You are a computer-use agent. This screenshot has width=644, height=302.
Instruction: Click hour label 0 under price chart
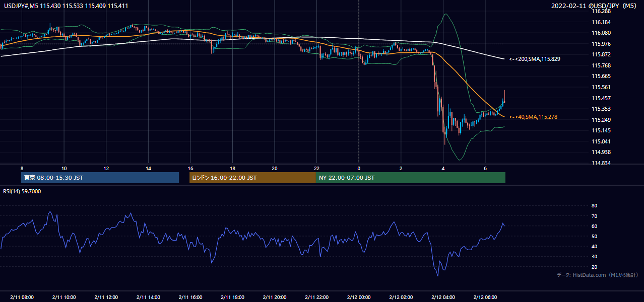point(358,168)
